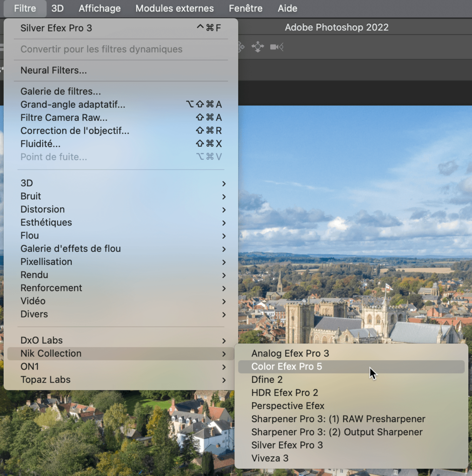Expand the Vidéo submenu
472x476 pixels.
pyautogui.click(x=120, y=301)
